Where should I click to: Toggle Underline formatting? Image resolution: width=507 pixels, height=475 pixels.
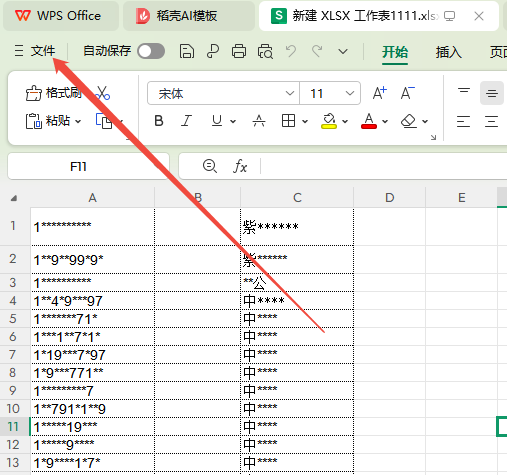[x=217, y=121]
